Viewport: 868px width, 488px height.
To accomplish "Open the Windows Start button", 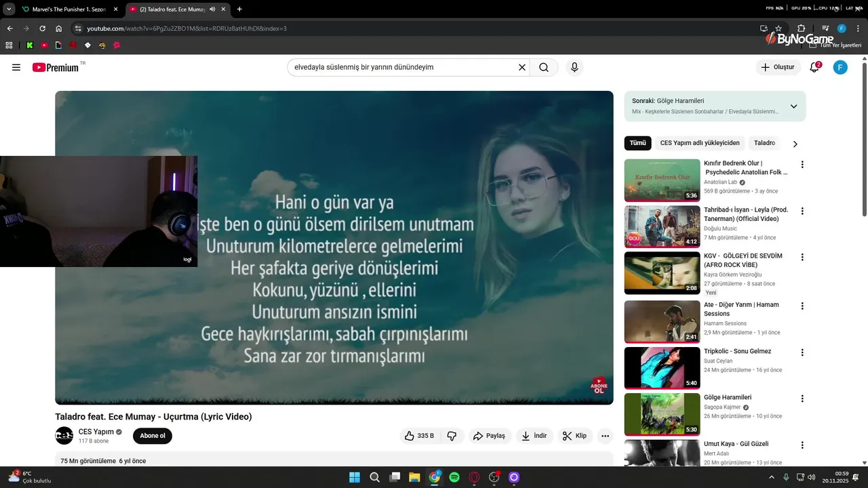I will (x=355, y=477).
